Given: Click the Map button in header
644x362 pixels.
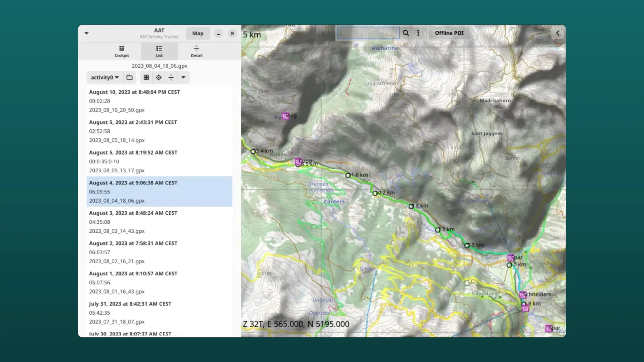Looking at the screenshot, I should click(198, 33).
